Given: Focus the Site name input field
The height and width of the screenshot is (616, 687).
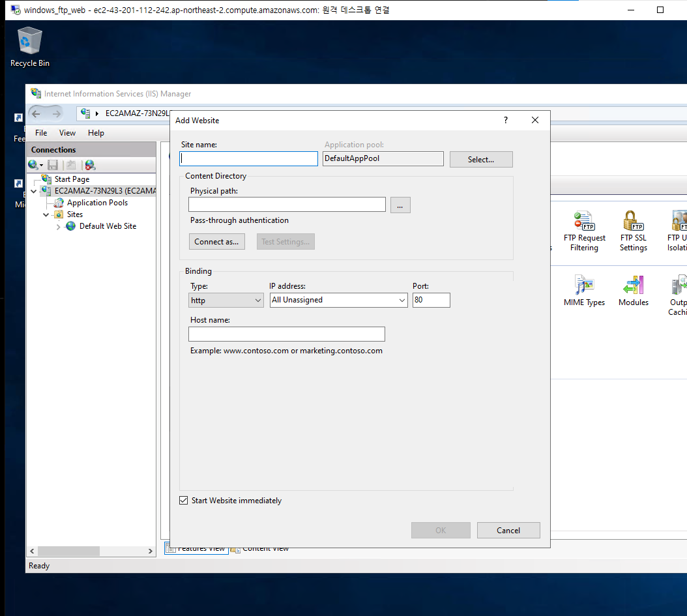Looking at the screenshot, I should click(x=248, y=158).
